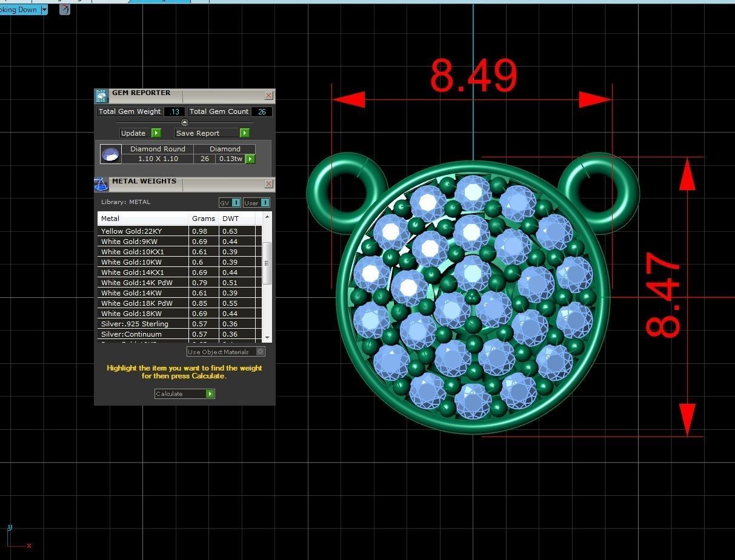Click the 0.13tw weight cell
This screenshot has height=560, width=735.
pyautogui.click(x=230, y=159)
